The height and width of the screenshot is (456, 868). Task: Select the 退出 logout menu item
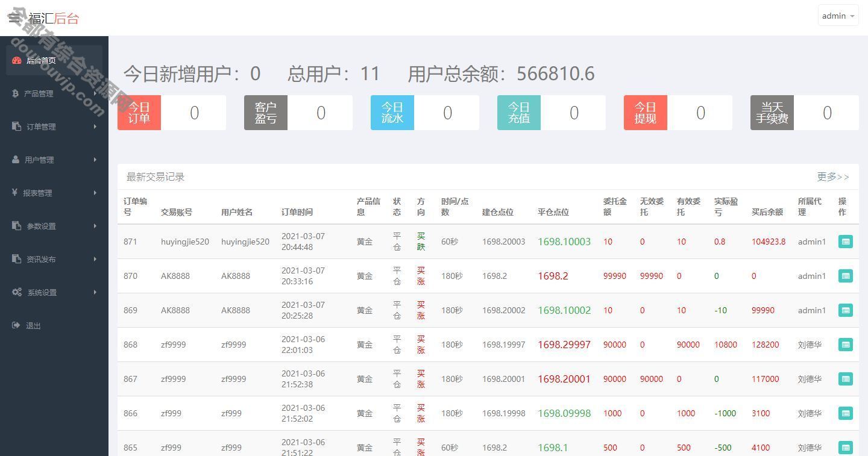[x=54, y=325]
